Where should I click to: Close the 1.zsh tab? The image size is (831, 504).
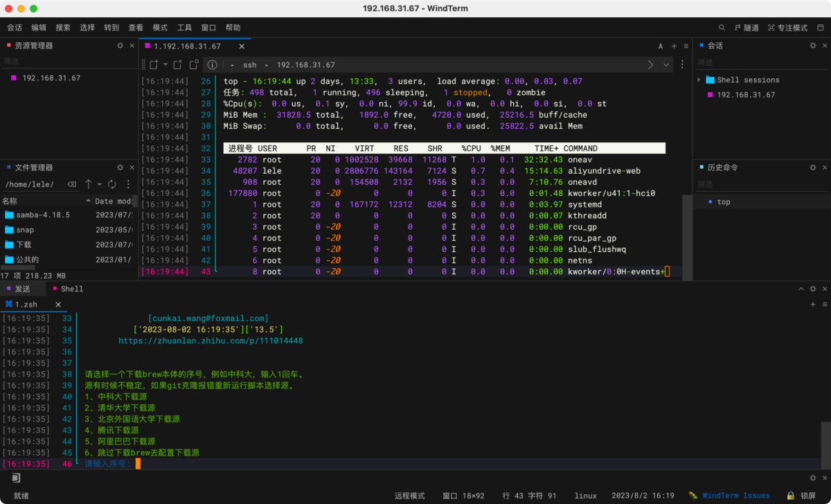(x=58, y=305)
